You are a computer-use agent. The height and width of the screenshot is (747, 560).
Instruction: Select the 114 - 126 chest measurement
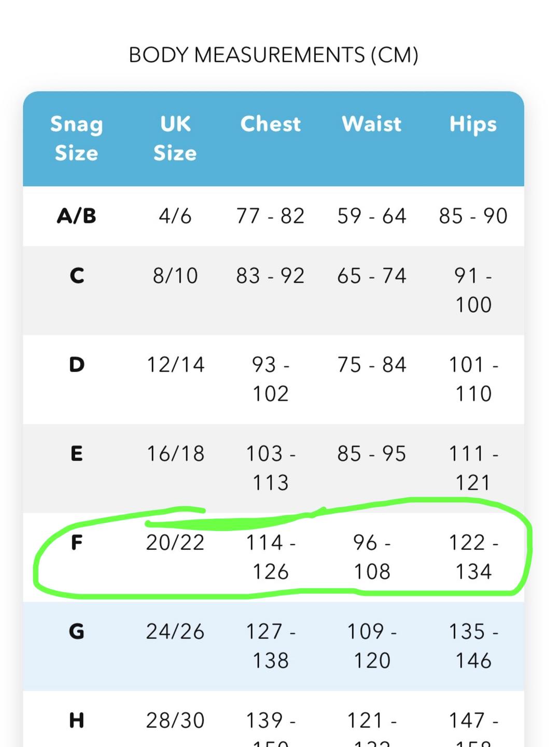pos(271,557)
